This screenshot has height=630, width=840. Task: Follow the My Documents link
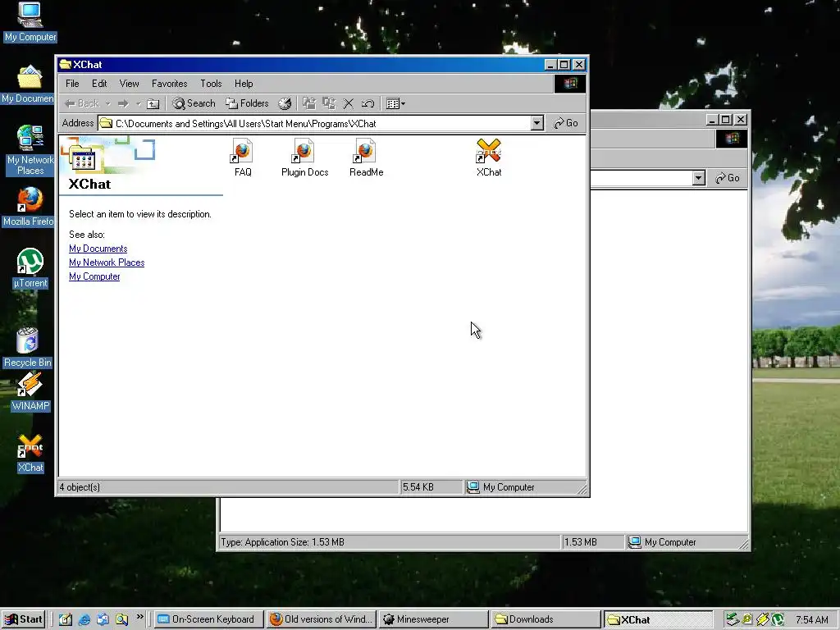coord(98,249)
